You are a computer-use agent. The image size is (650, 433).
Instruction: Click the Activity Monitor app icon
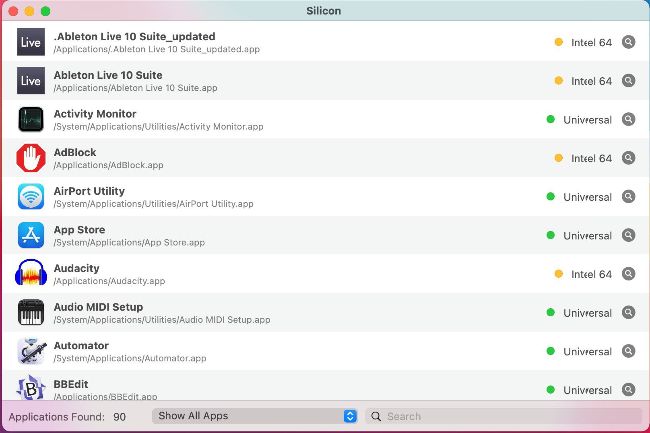click(x=31, y=120)
